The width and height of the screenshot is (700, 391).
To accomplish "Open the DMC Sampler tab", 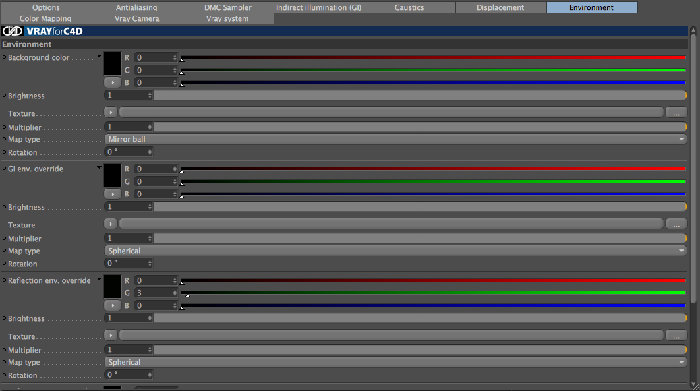I will point(228,8).
